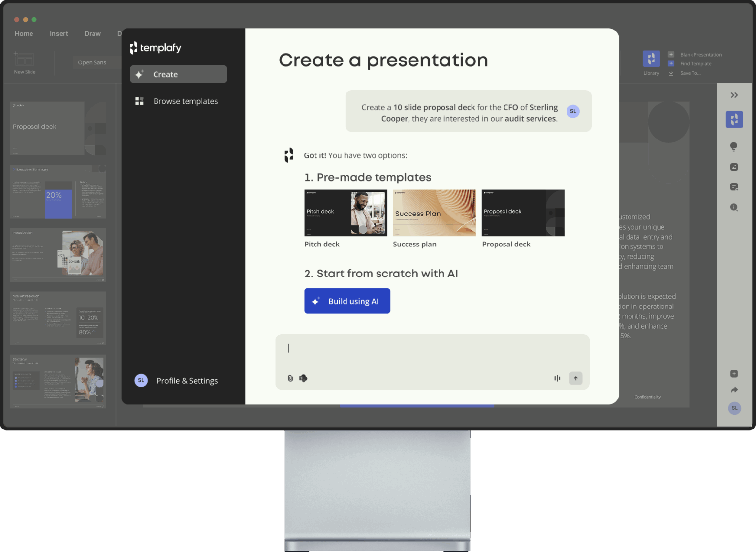This screenshot has height=552, width=756.
Task: Choose the Proposal deck template thumbnail
Action: coord(523,213)
